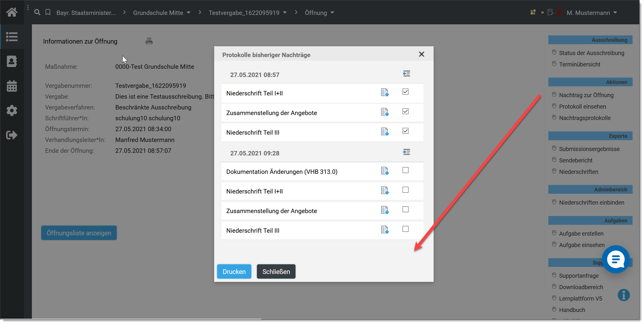The height and width of the screenshot is (324, 644).
Task: Open Niederschriften export
Action: [x=578, y=172]
